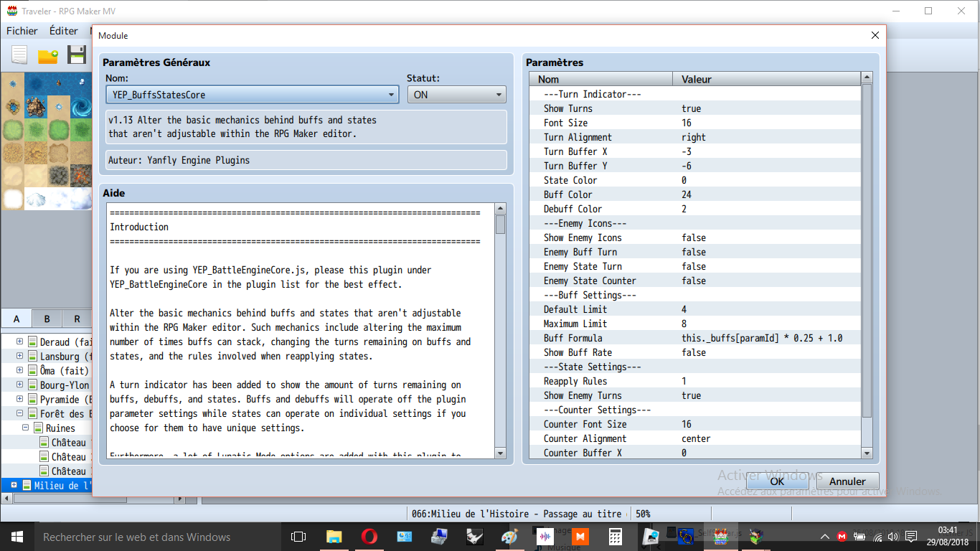Open File Explorer from the taskbar
This screenshot has width=980, height=551.
tap(334, 536)
